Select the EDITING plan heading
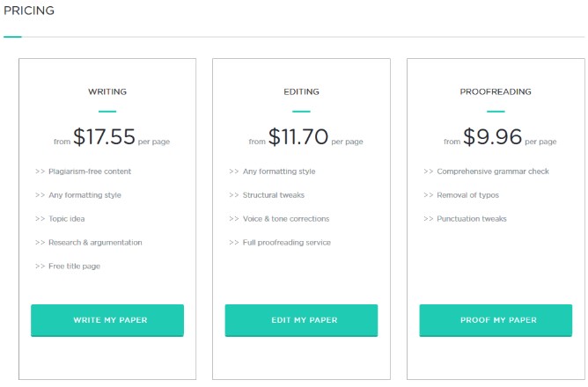Screen dimensions: 588x387 click(301, 91)
